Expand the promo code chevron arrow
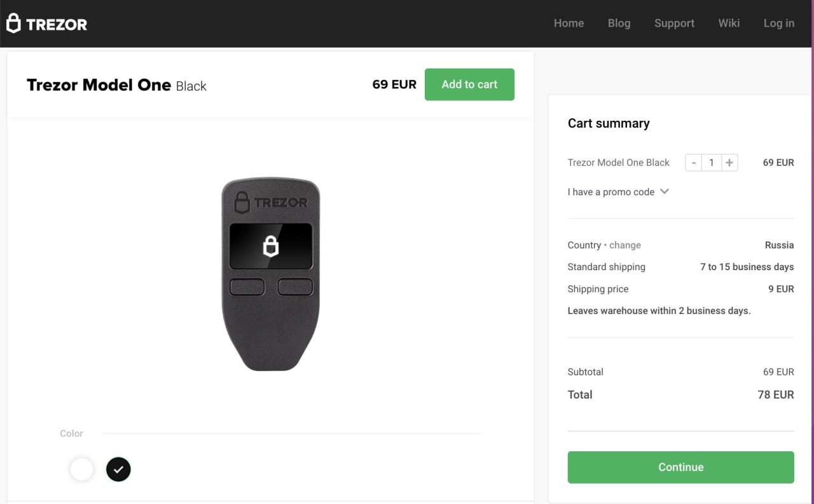Viewport: 814px width, 504px height. (x=665, y=191)
